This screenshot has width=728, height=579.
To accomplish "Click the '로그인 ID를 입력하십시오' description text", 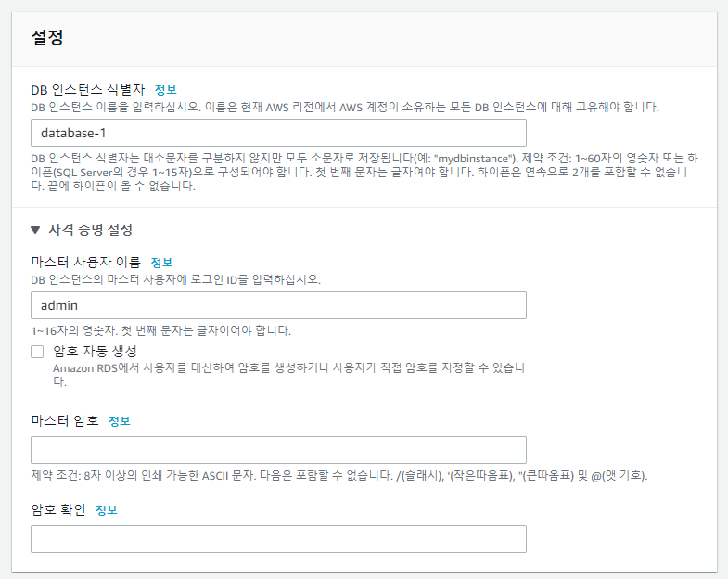I will [x=175, y=279].
